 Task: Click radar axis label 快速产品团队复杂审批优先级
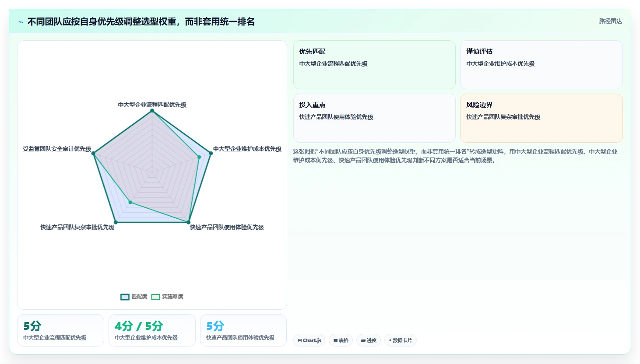pos(77,227)
